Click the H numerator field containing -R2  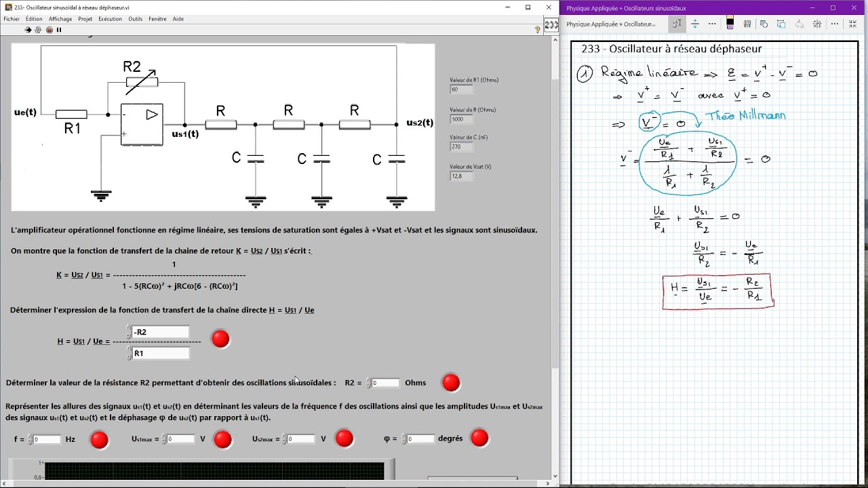161,332
